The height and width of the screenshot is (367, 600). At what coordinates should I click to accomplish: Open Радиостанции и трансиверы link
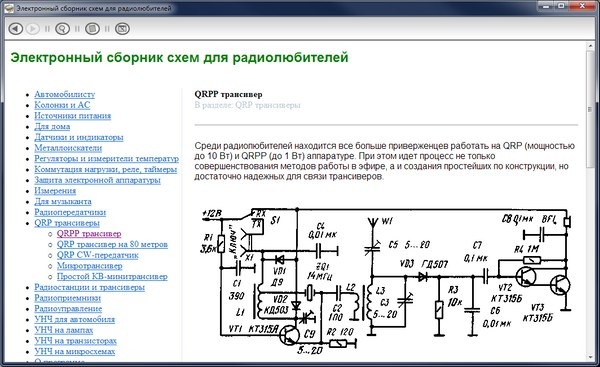(x=90, y=287)
